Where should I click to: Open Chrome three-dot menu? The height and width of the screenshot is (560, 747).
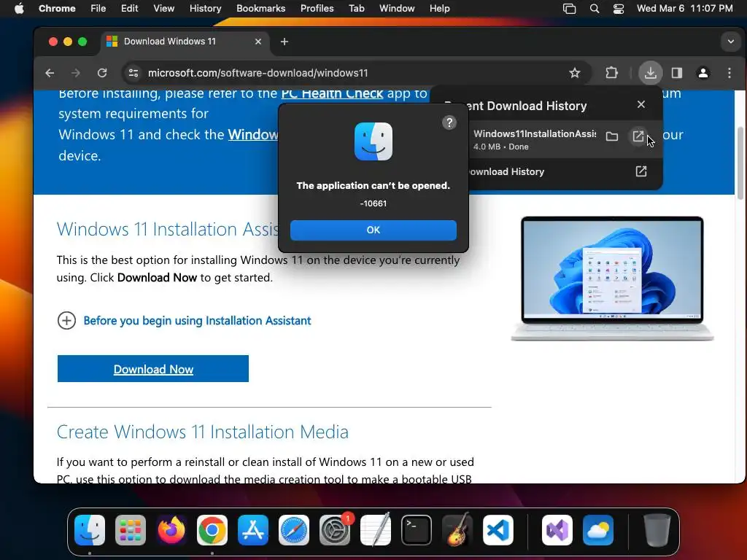tap(729, 73)
